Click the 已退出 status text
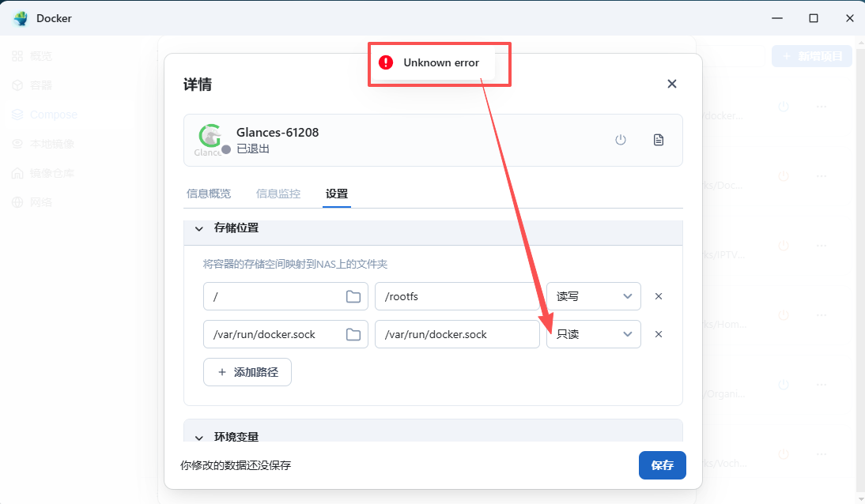 tap(253, 149)
